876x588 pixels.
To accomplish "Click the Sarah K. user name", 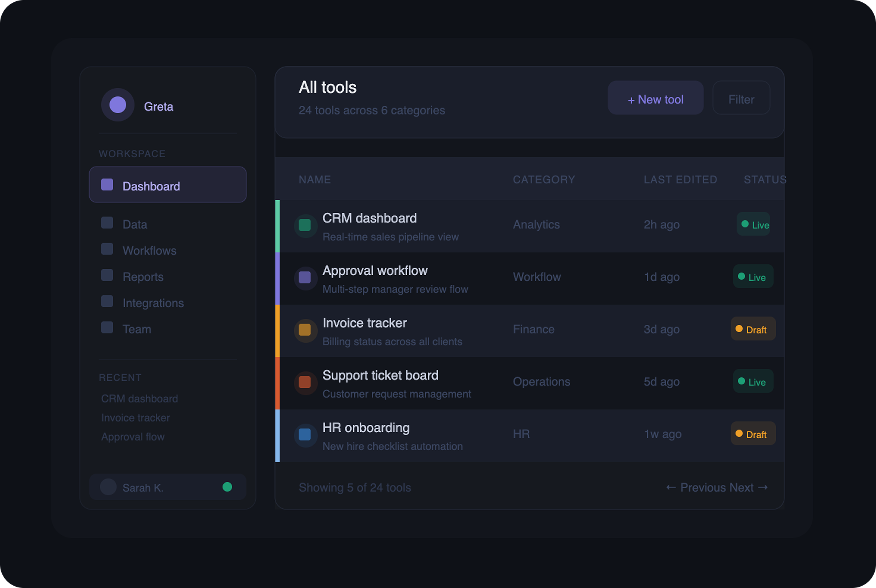I will pyautogui.click(x=143, y=488).
